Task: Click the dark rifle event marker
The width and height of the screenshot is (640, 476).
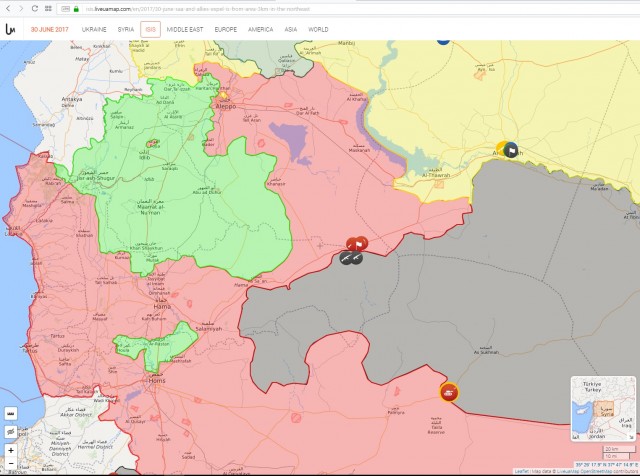Action: (349, 258)
